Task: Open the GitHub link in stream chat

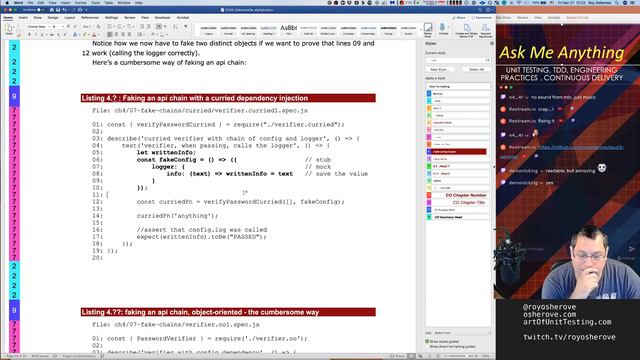Action: 580,147
